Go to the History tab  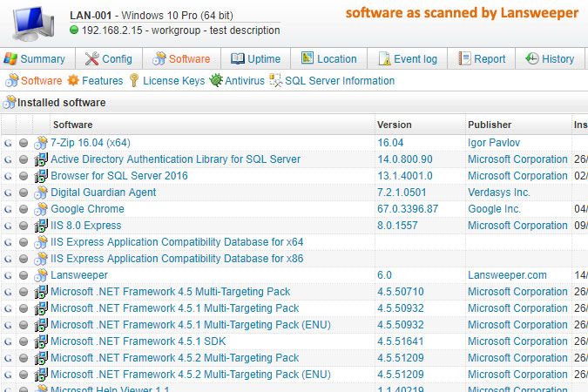(x=549, y=59)
